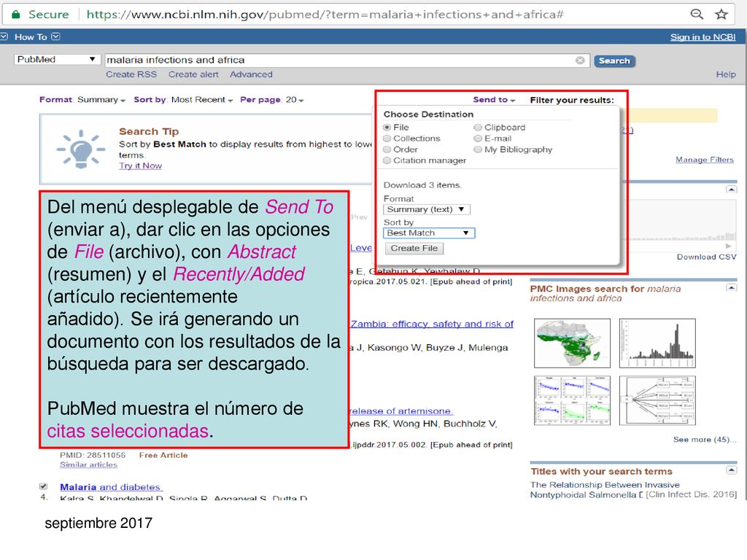The image size is (747, 560).
Task: Click the Download 3 items text
Action: [422, 184]
